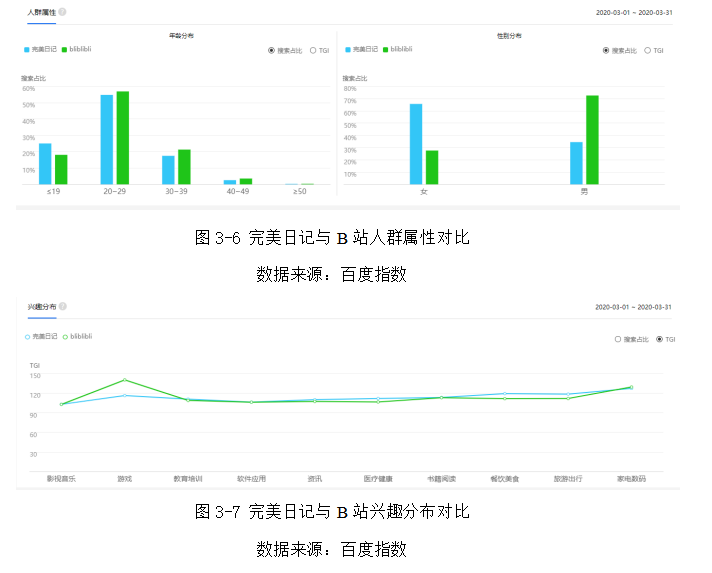Click date range above interest chart
The width and height of the screenshot is (712, 573).
633,307
